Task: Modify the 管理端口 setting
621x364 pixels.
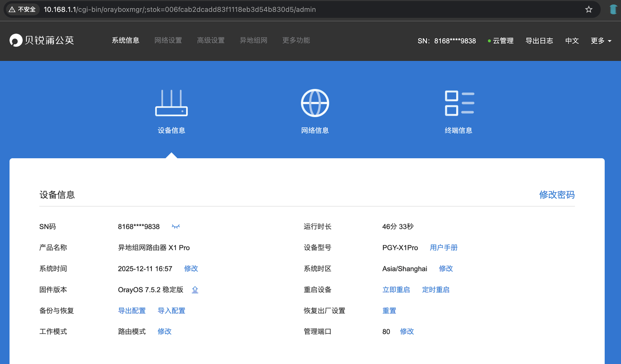Action: (x=407, y=331)
